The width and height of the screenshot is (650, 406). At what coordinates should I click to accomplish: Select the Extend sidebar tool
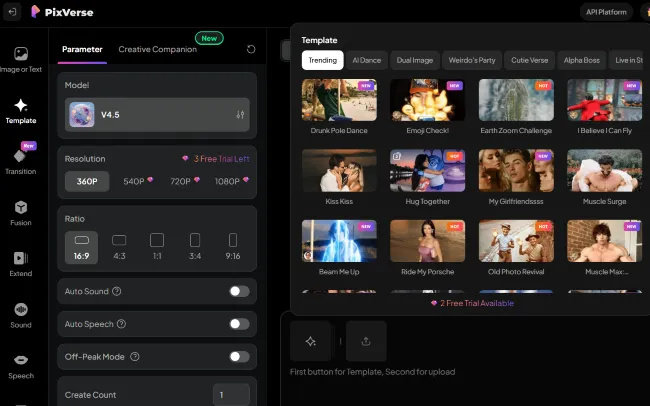[x=21, y=264]
